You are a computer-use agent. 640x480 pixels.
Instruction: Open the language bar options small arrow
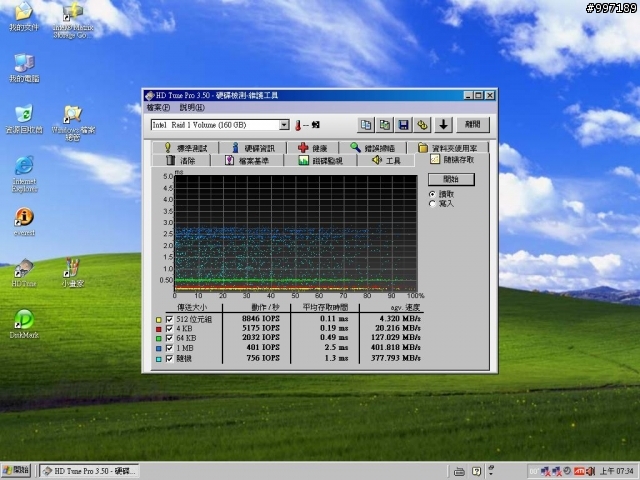point(491,474)
